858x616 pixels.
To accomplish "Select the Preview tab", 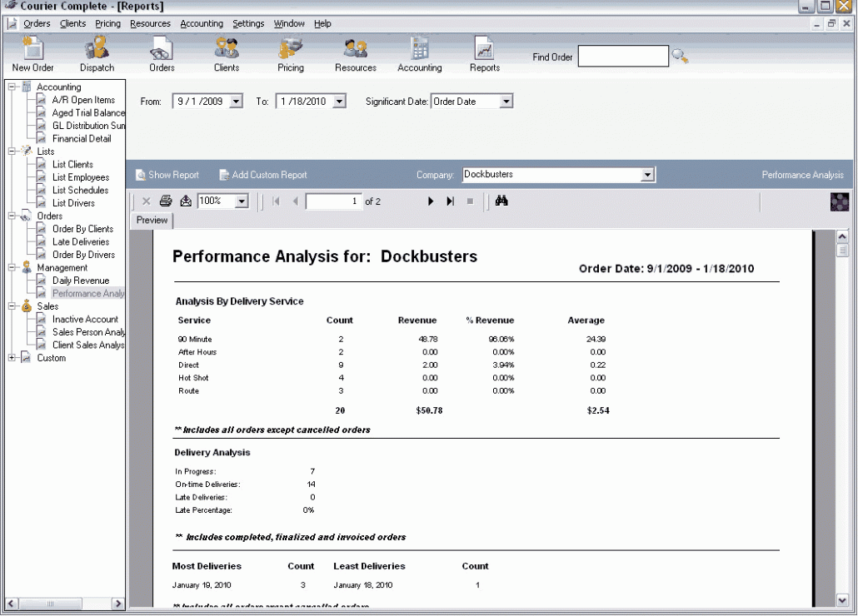I will tap(152, 221).
